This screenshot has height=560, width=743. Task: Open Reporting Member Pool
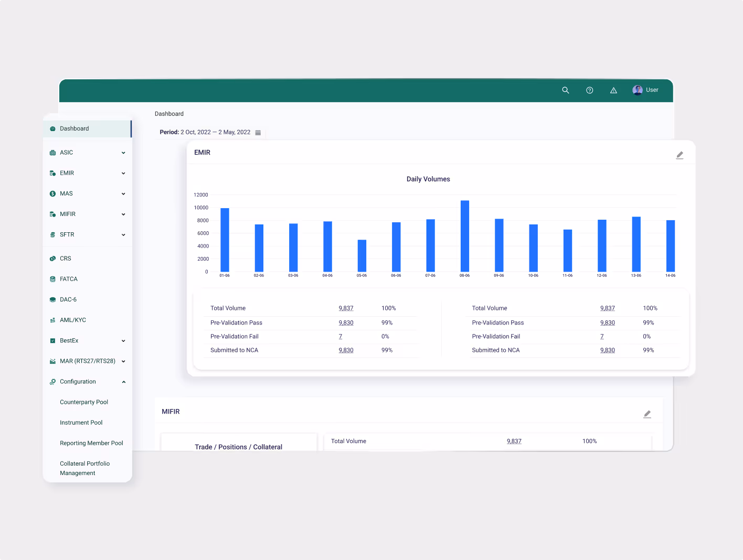91,443
